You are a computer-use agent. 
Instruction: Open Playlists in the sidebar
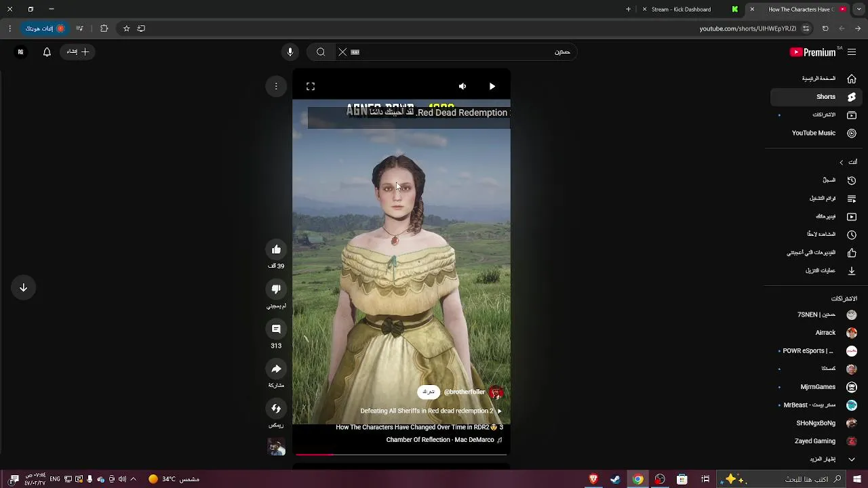[815, 199]
